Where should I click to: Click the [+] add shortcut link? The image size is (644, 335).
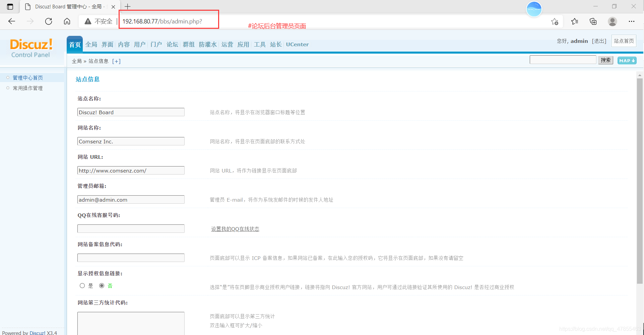(x=116, y=61)
